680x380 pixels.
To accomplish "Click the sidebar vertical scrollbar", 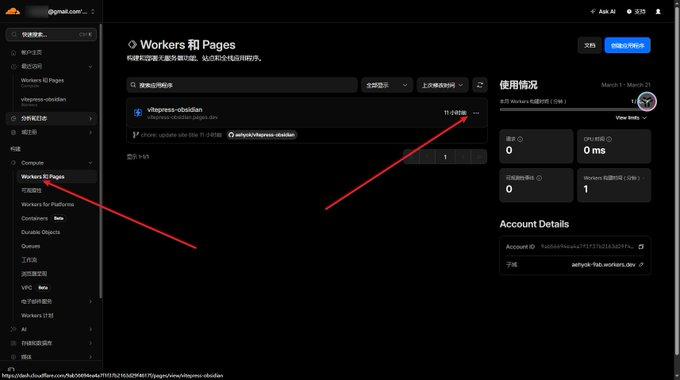I will click(x=101, y=161).
